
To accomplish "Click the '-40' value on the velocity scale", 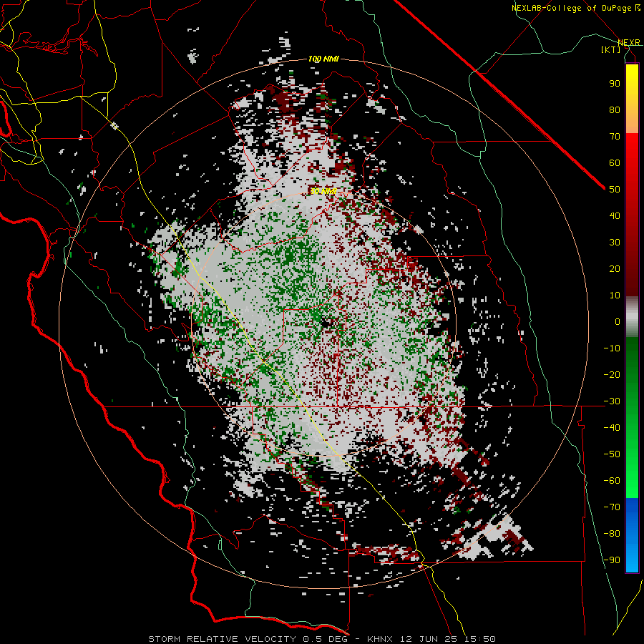I will pyautogui.click(x=612, y=428).
